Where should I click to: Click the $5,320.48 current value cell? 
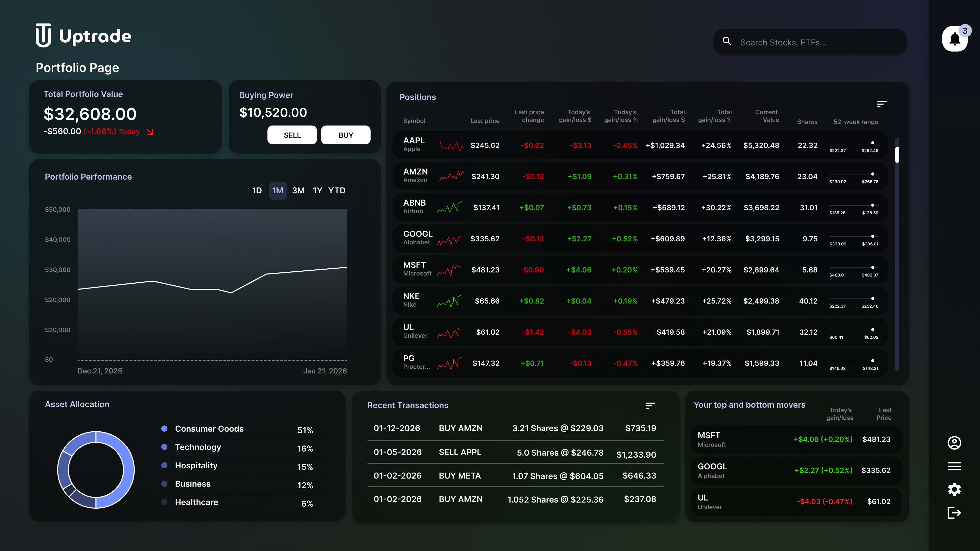pyautogui.click(x=761, y=146)
